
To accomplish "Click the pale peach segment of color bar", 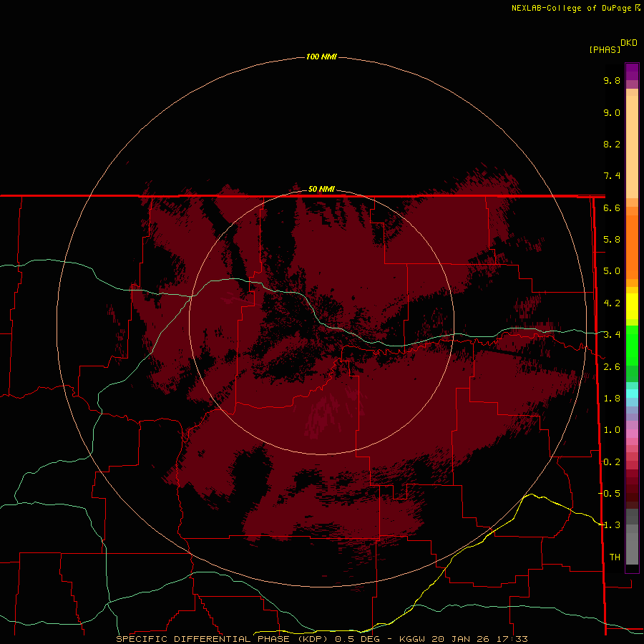I will (x=632, y=146).
